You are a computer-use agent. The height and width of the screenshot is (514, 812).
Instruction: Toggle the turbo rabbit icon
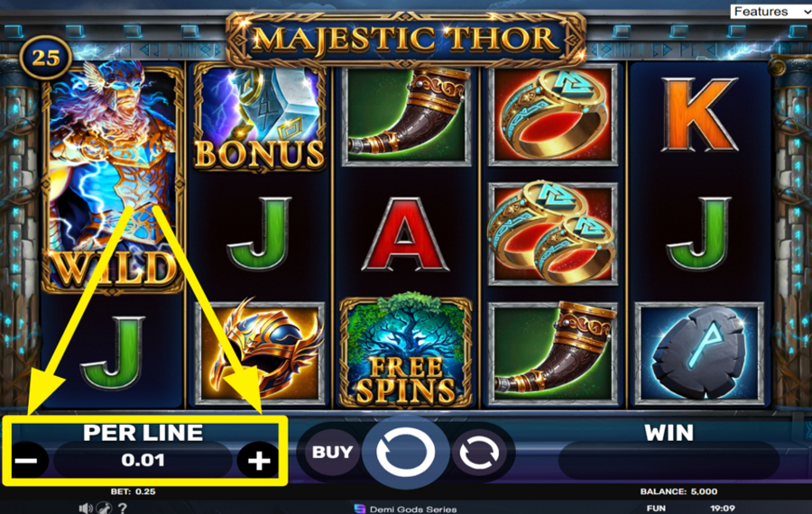(106, 509)
